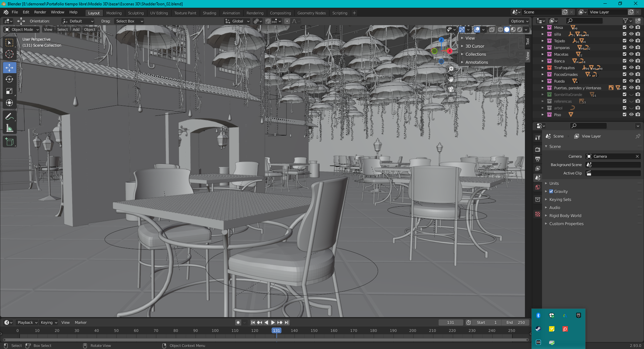
Task: Open the Object Mode dropdown
Action: coord(22,30)
